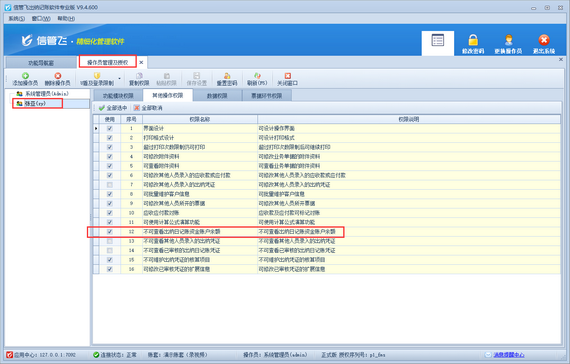
Task: Click the 全部取消 button
Action: (x=148, y=108)
